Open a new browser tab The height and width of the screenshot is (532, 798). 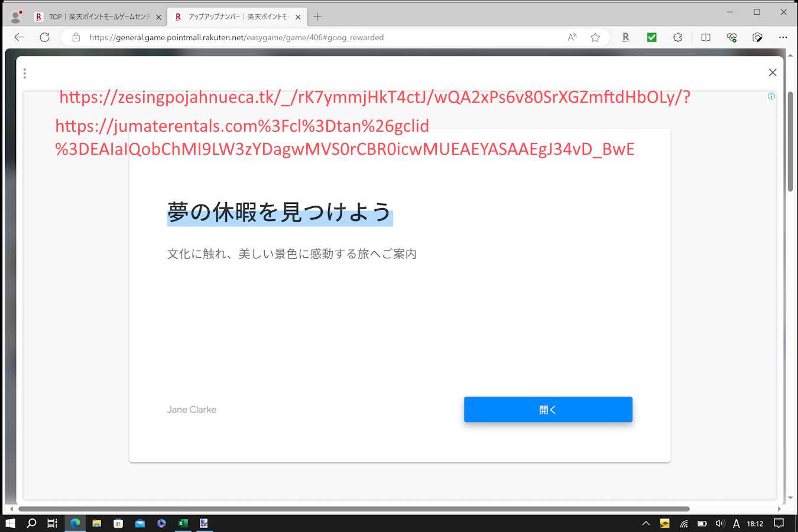[x=317, y=17]
